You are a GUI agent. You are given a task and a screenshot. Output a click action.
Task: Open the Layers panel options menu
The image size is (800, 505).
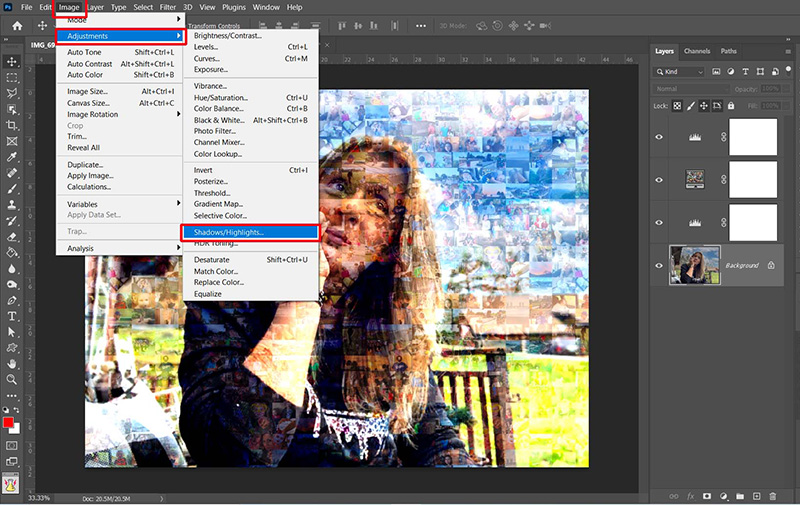point(788,52)
